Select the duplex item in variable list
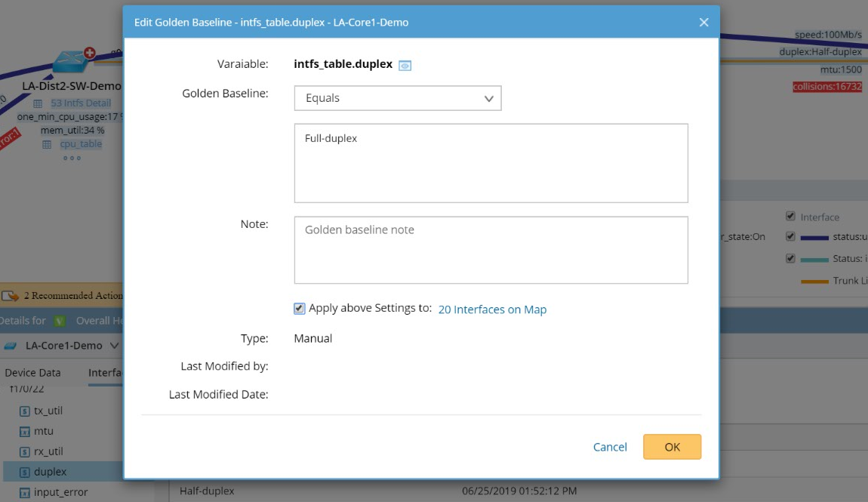The image size is (868, 502). (x=51, y=472)
